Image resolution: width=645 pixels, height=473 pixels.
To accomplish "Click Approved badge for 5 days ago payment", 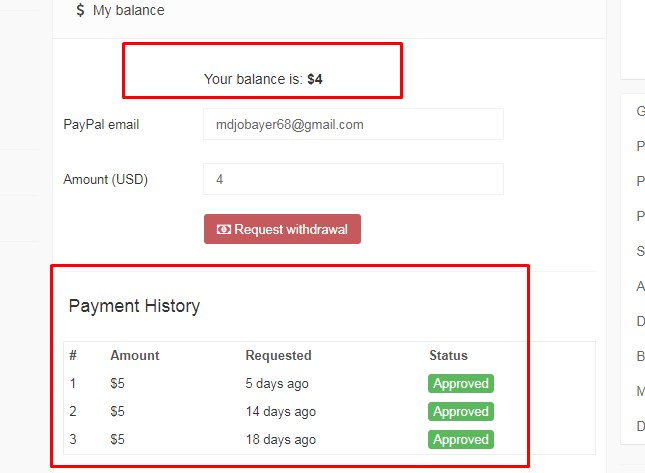I will click(x=461, y=383).
